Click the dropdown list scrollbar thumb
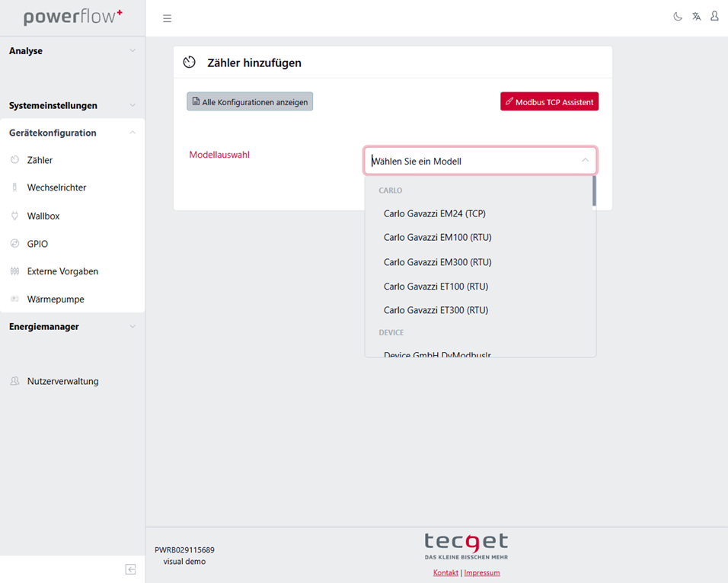Viewport: 728px width, 583px height. click(594, 191)
